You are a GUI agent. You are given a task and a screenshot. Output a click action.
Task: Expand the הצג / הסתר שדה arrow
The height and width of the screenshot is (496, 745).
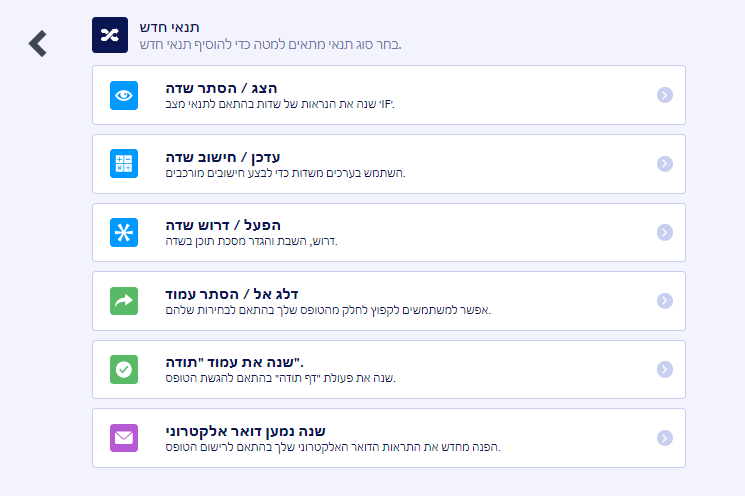pos(664,95)
